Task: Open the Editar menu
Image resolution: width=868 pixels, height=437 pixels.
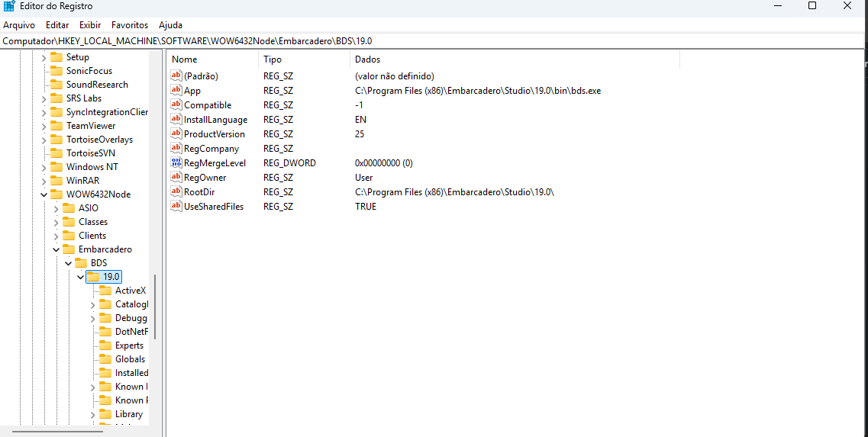Action: [57, 25]
